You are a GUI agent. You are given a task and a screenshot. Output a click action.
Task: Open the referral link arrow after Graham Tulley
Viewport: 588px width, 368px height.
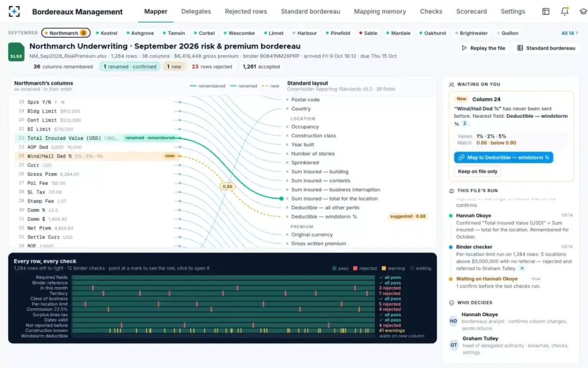tap(522, 268)
